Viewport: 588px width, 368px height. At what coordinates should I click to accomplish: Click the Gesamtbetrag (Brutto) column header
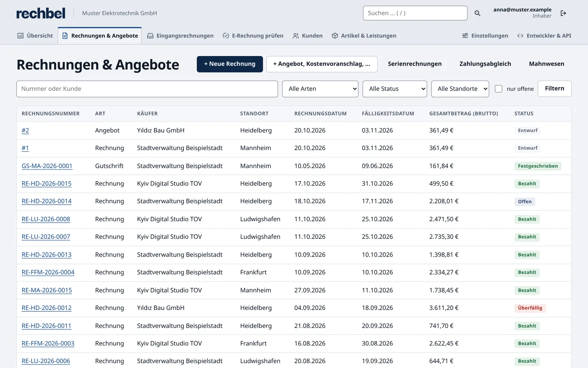[x=464, y=114]
